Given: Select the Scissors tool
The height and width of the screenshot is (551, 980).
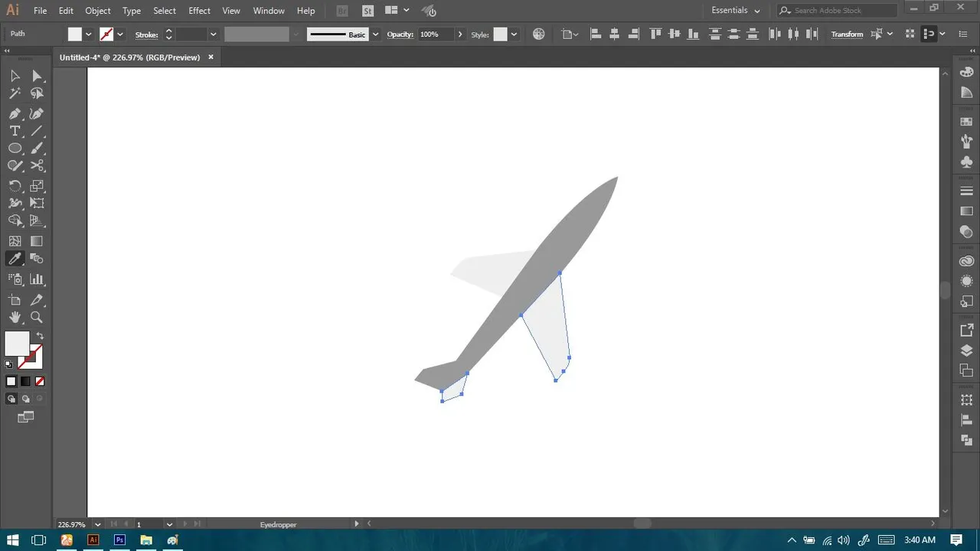Looking at the screenshot, I should point(37,165).
